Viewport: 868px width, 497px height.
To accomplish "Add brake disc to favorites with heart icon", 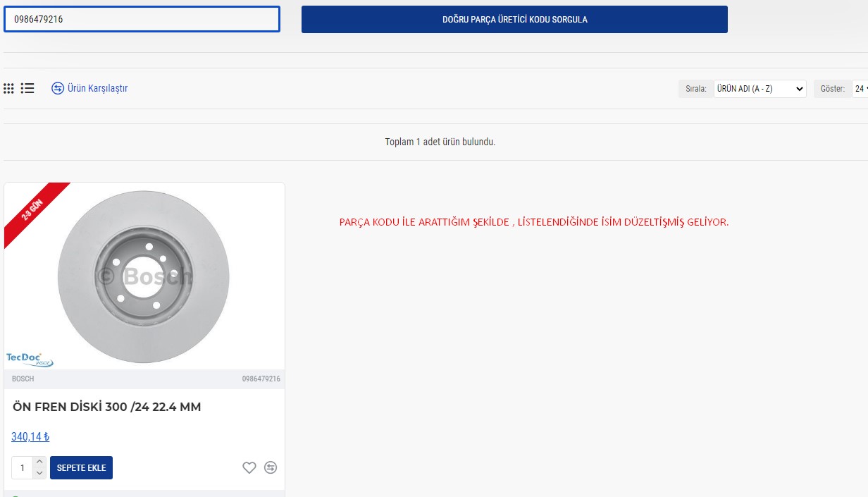I will [249, 467].
